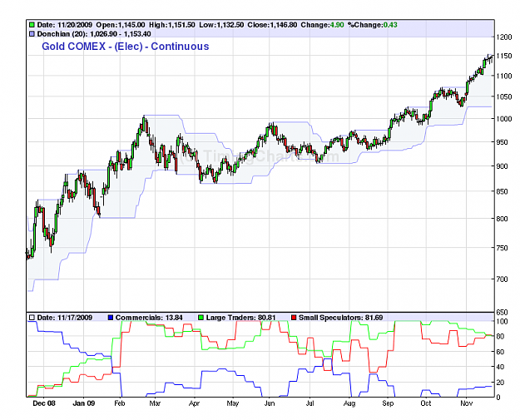The width and height of the screenshot is (520, 420).
Task: Click the chart title 'Gold COMEX - (Elec) - Continuous'
Action: 126,47
